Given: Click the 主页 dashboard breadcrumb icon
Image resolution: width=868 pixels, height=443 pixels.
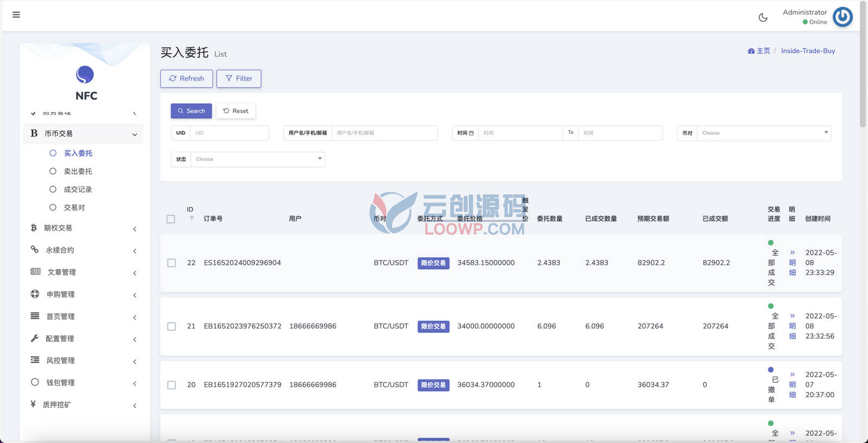Looking at the screenshot, I should pos(751,51).
